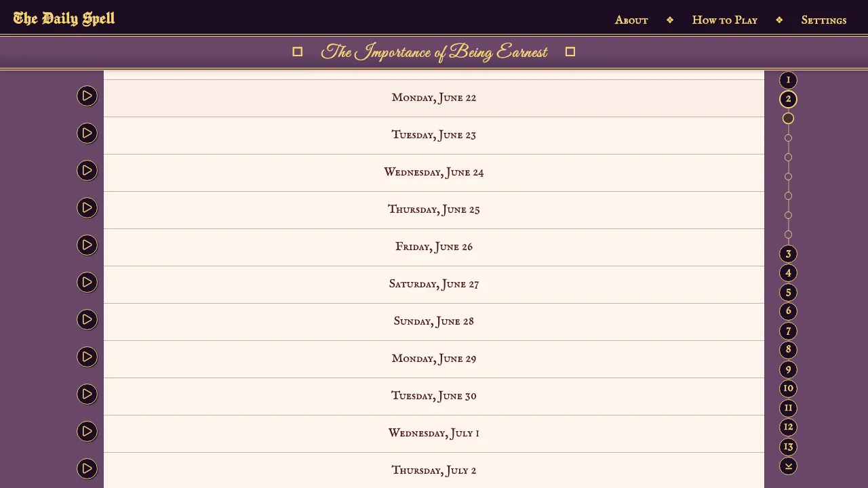The height and width of the screenshot is (488, 868).
Task: Play the Friday, June 26 puzzle
Action: [x=87, y=245]
